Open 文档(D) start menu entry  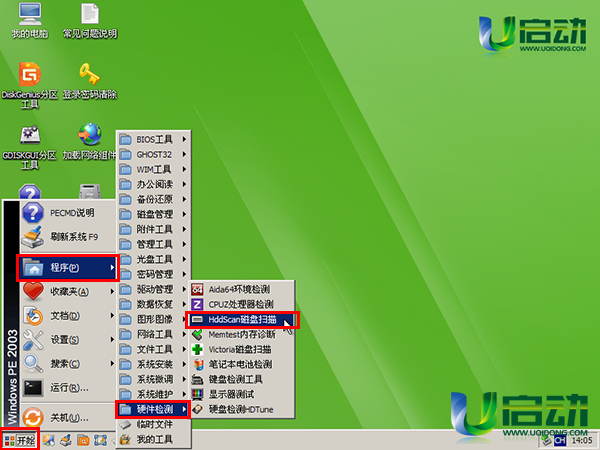tap(67, 316)
